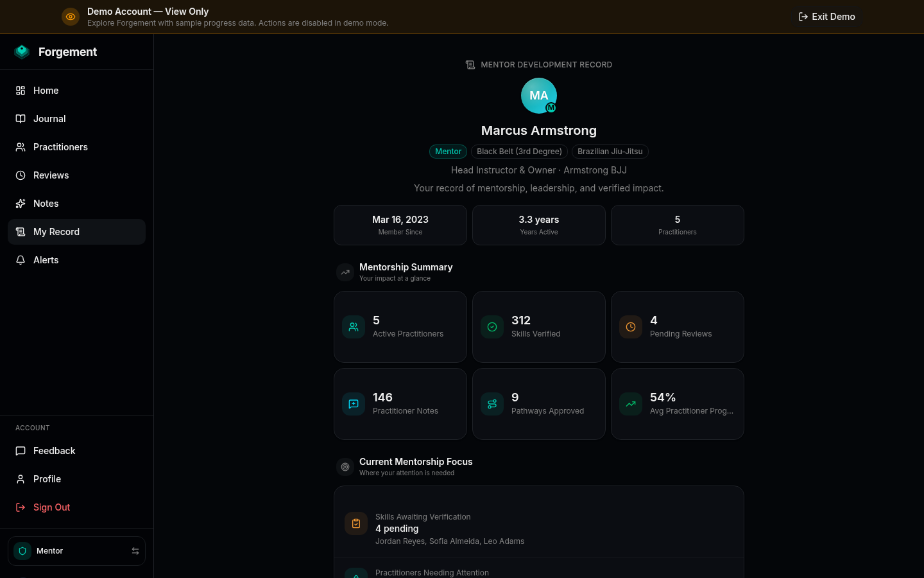Screen dimensions: 924x578
Task: Click the Avg Practitioner Progress trend icon
Action: pyautogui.click(x=631, y=404)
